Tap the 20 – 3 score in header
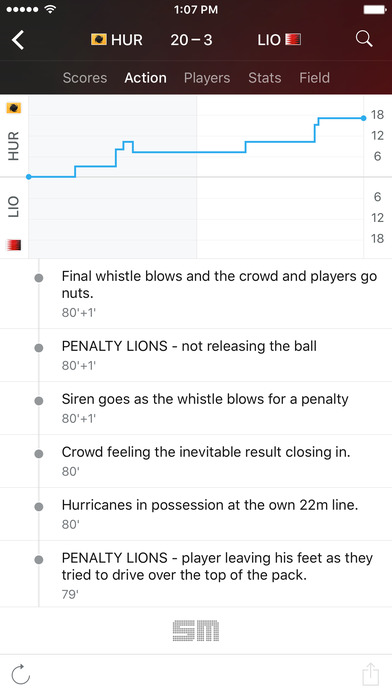This screenshot has width=392, height=696. coord(191,40)
